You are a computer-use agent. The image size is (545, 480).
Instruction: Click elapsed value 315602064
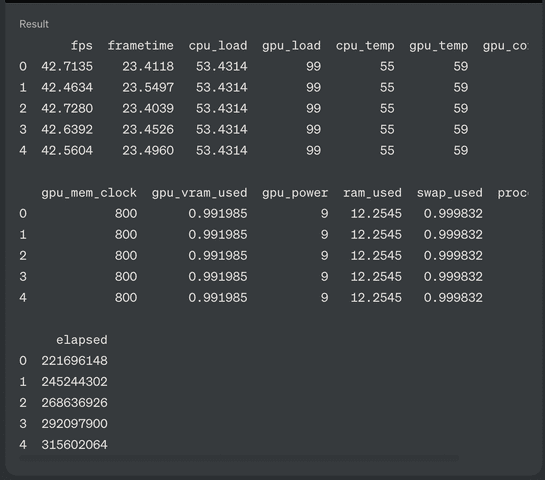click(x=74, y=445)
